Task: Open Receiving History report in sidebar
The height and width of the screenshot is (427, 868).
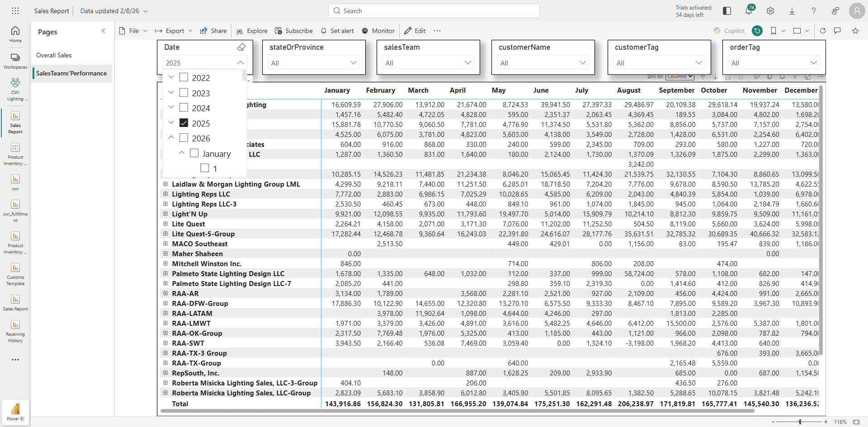Action: pyautogui.click(x=15, y=331)
